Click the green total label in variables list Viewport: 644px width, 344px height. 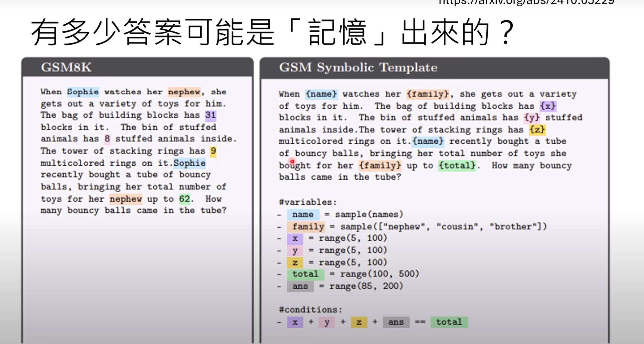click(305, 274)
